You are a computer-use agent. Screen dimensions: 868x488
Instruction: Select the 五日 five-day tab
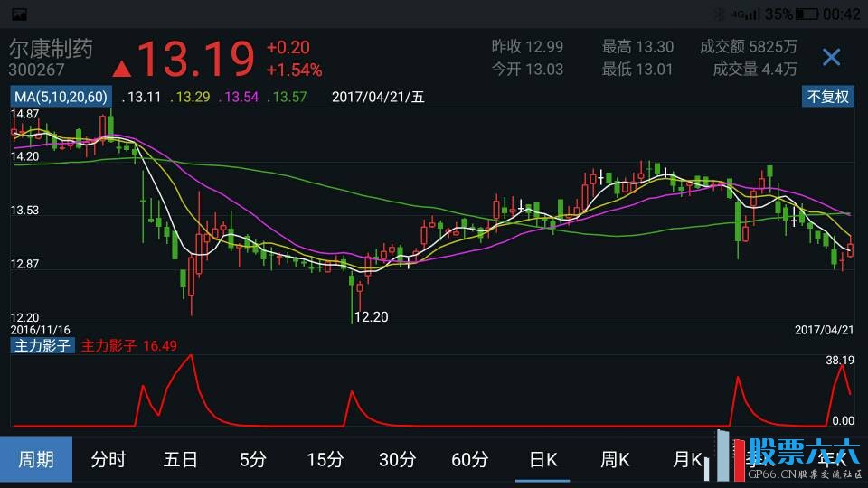(x=181, y=460)
